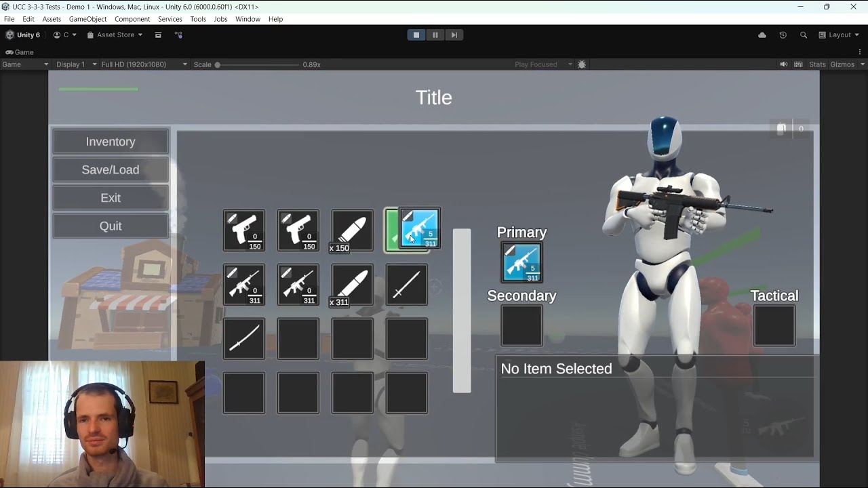Click the "Title" heading text

click(434, 97)
